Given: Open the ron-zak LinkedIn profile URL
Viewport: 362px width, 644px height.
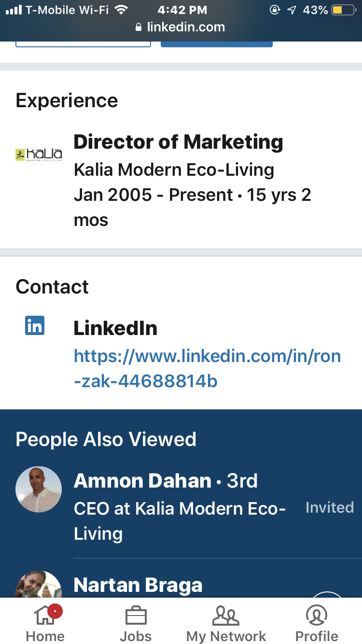Looking at the screenshot, I should tap(208, 369).
